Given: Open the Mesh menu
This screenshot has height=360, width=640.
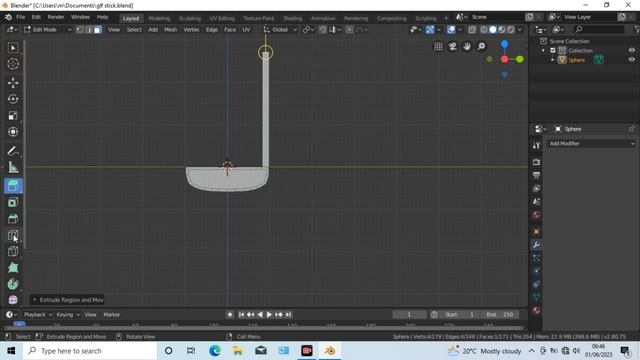Looking at the screenshot, I should point(170,30).
